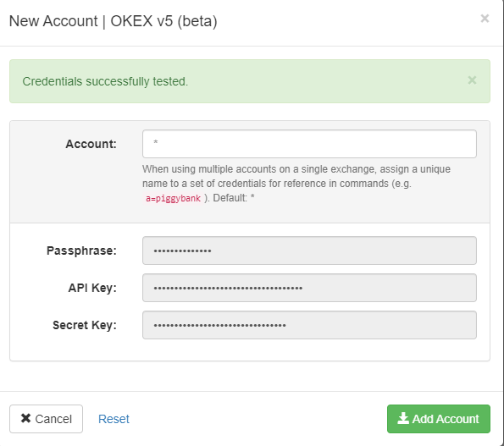Click the API Key: field label
This screenshot has height=446, width=504.
[x=92, y=288]
